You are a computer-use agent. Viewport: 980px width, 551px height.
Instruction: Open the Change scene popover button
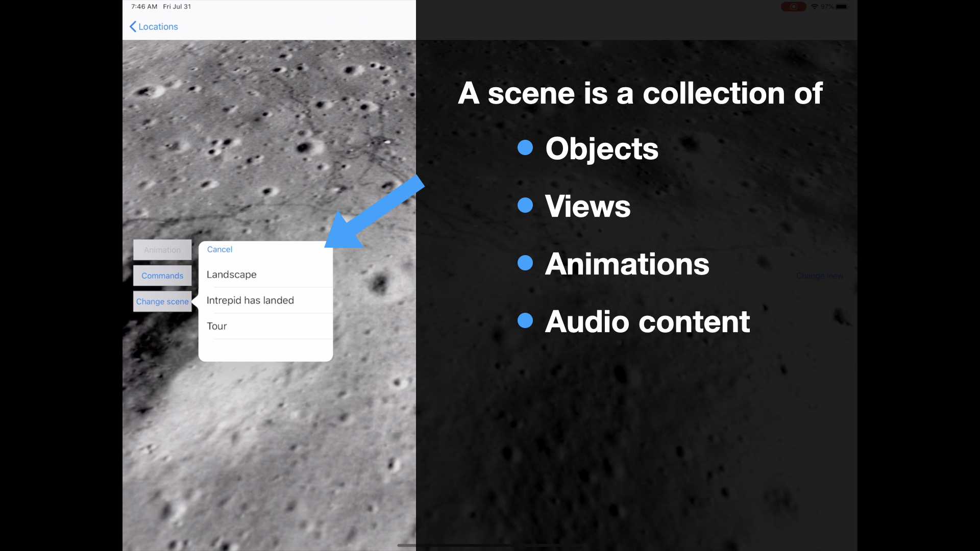tap(162, 302)
